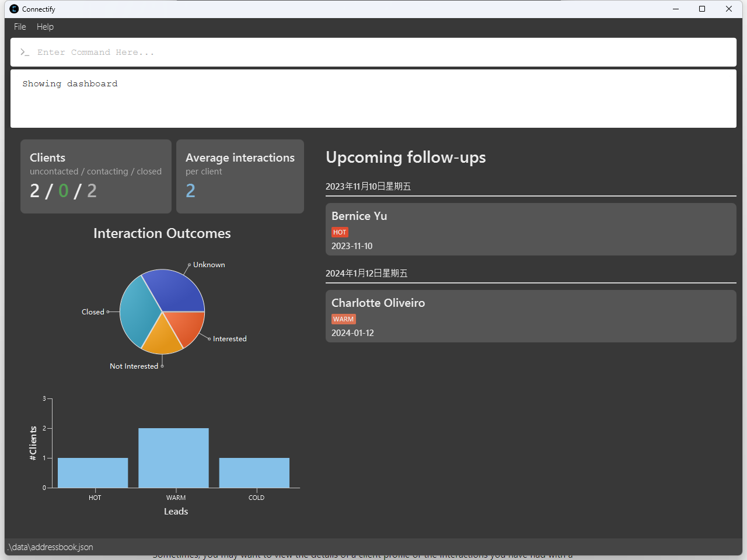Screen dimensions: 747x560
Task: Click the grey closed count 2
Action: pyautogui.click(x=92, y=191)
